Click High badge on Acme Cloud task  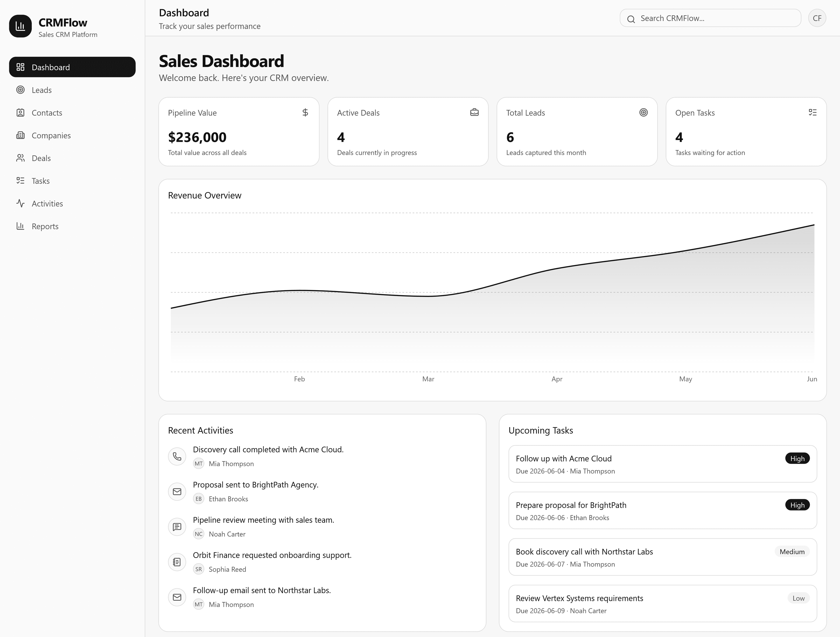[x=798, y=458]
